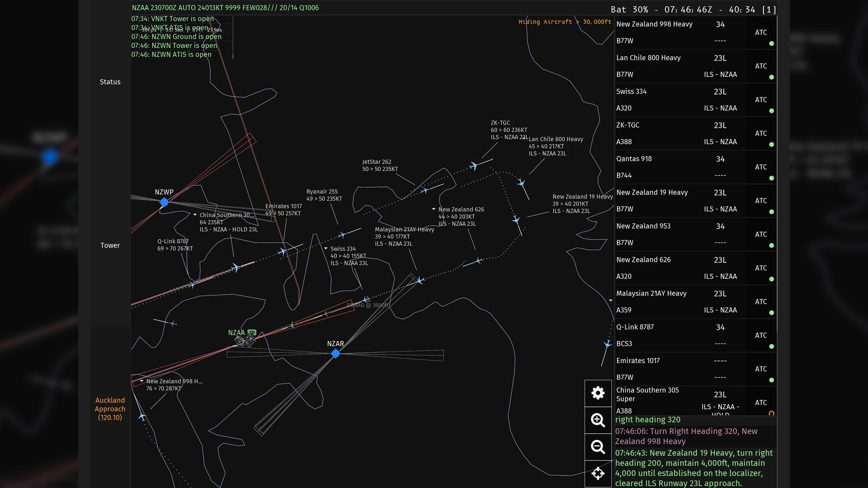Click ATC button on Q-Link 8787 strip

click(761, 335)
